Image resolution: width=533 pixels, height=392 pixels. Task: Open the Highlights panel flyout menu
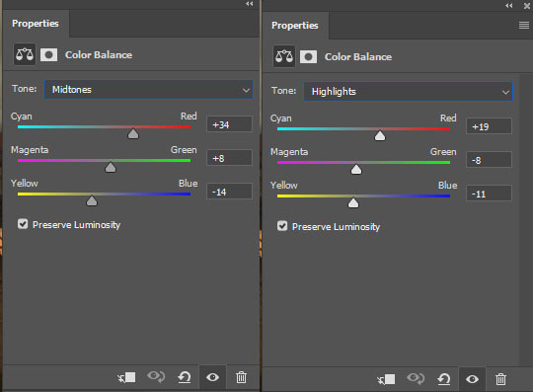click(x=524, y=25)
